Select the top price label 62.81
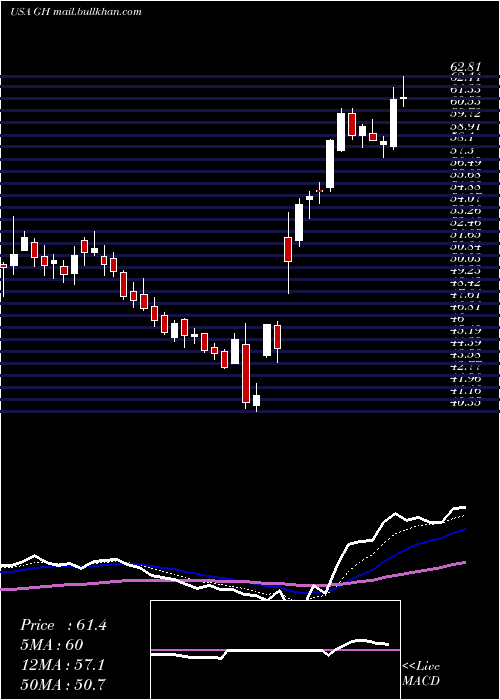The height and width of the screenshot is (700, 500). [x=465, y=67]
